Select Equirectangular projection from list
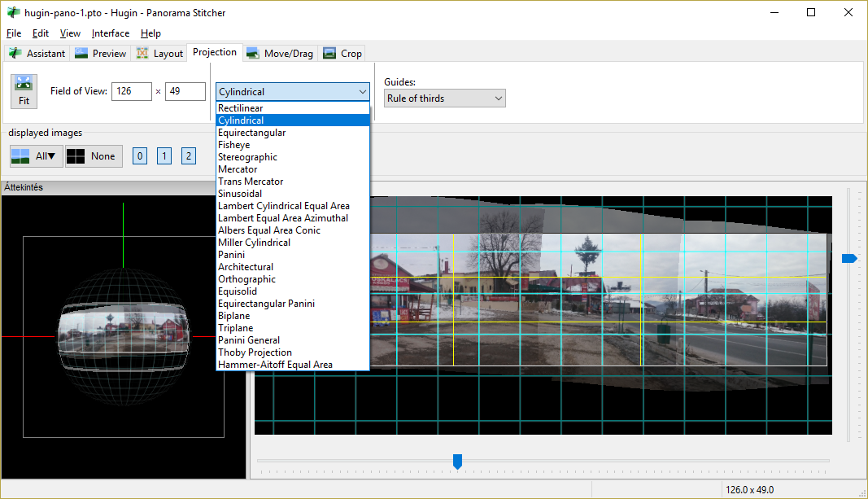868x499 pixels. coord(252,133)
